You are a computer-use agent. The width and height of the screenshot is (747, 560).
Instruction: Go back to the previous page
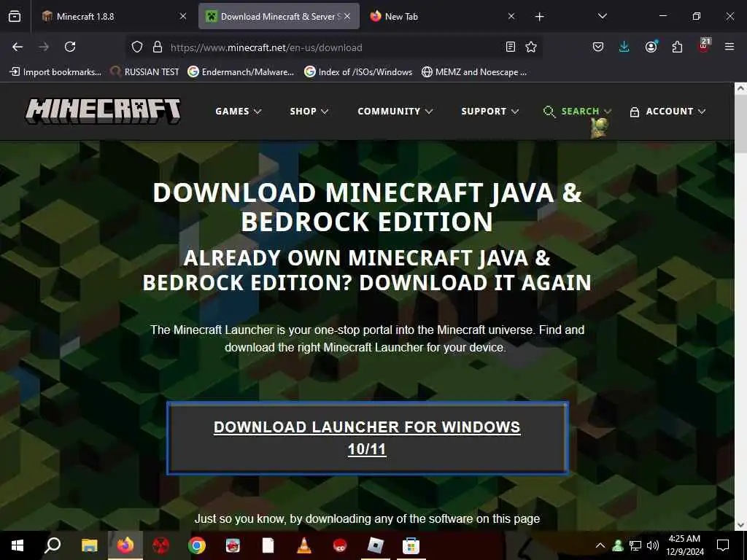(18, 47)
